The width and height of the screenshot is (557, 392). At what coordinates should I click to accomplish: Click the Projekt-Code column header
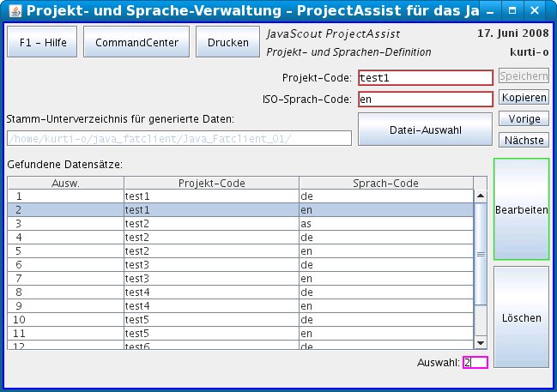[211, 183]
